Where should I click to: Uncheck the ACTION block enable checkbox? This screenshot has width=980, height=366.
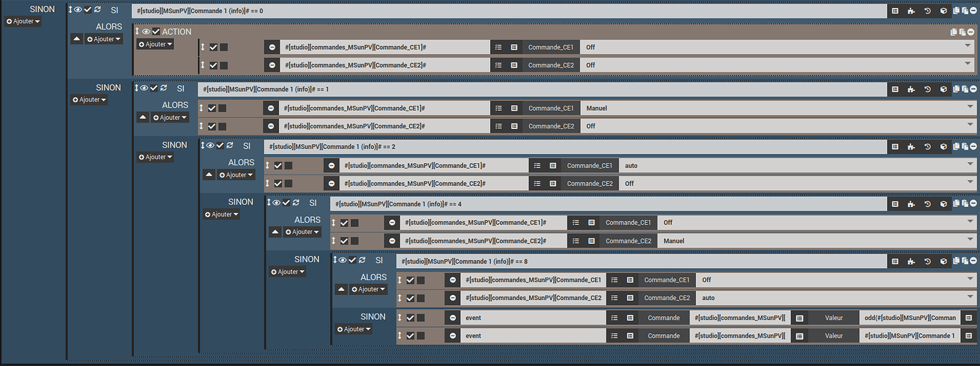pyautogui.click(x=156, y=32)
